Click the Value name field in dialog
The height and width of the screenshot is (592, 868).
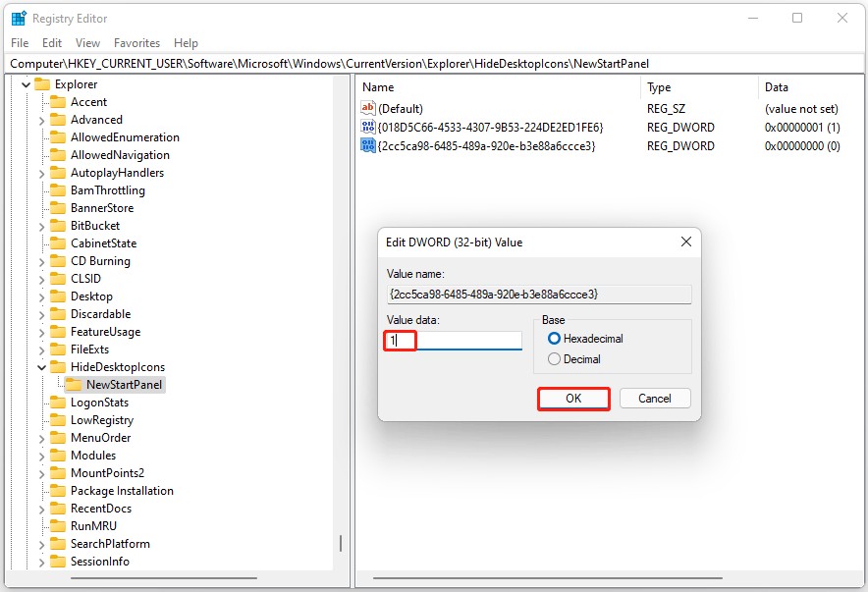(539, 295)
